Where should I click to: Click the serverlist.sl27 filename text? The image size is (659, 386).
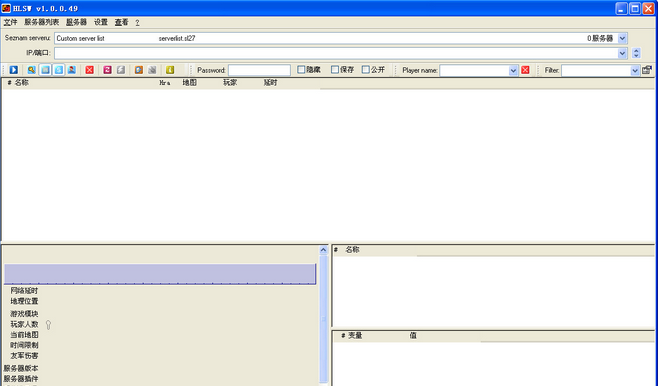point(177,38)
